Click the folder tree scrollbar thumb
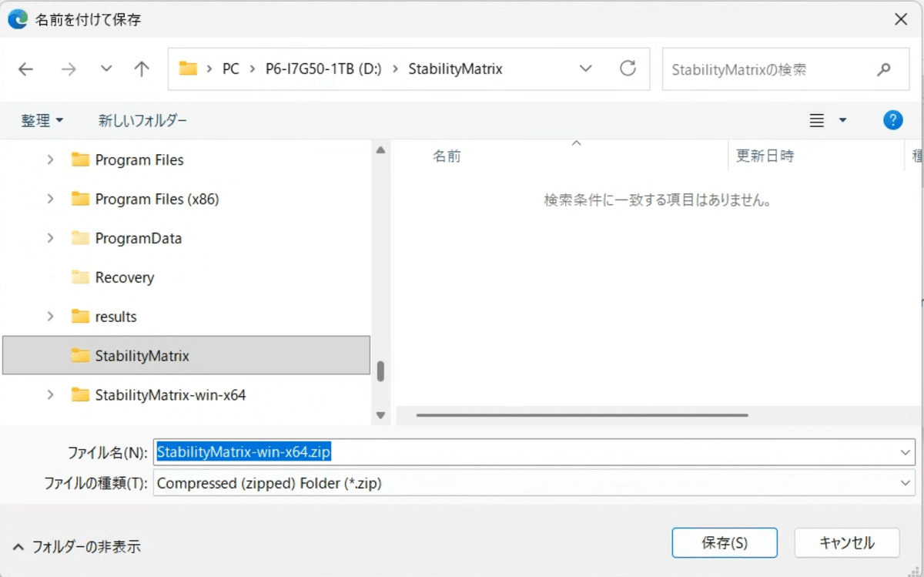This screenshot has height=577, width=924. 380,371
